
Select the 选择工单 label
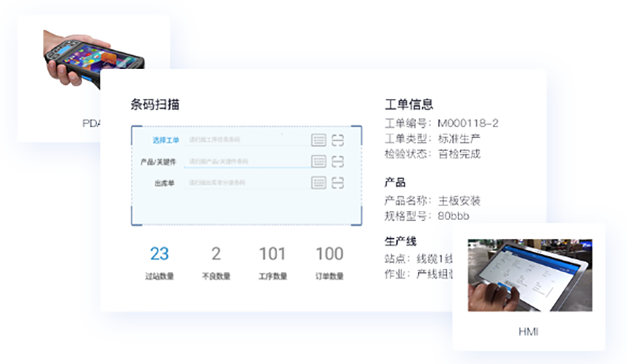click(166, 141)
